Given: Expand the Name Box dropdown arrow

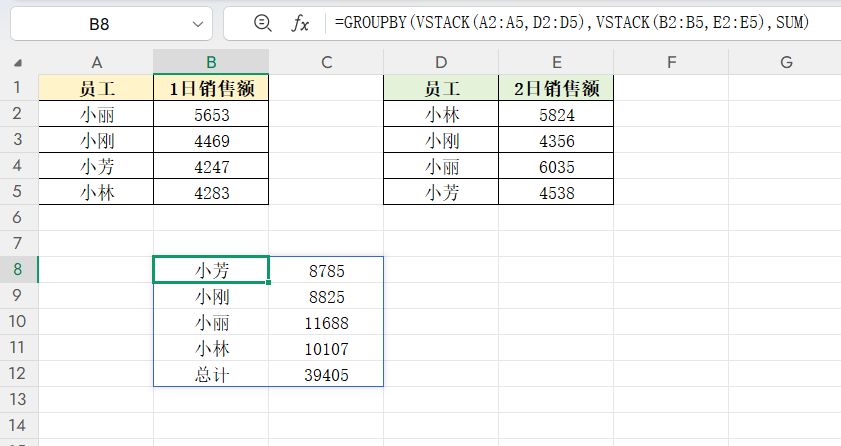Looking at the screenshot, I should [198, 24].
